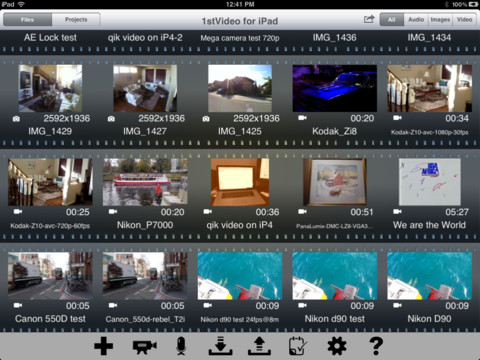Image resolution: width=480 pixels, height=360 pixels.
Task: Switch to the Projects tab
Action: click(x=76, y=20)
